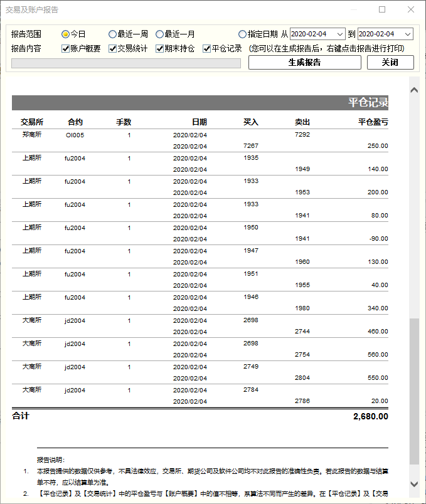Click the 平仓盈亏 column header
Viewport: 426px width, 504px height.
(373, 122)
